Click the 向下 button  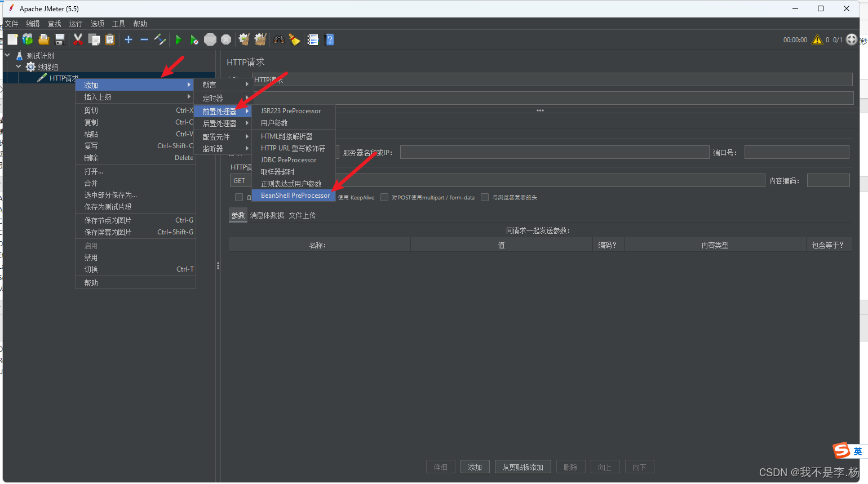pos(639,467)
